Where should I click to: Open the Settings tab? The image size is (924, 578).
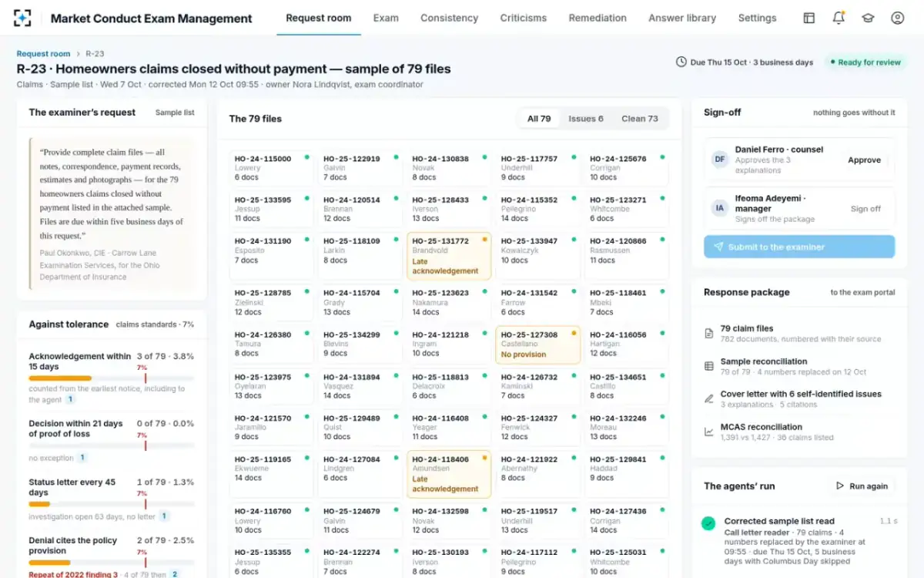757,18
